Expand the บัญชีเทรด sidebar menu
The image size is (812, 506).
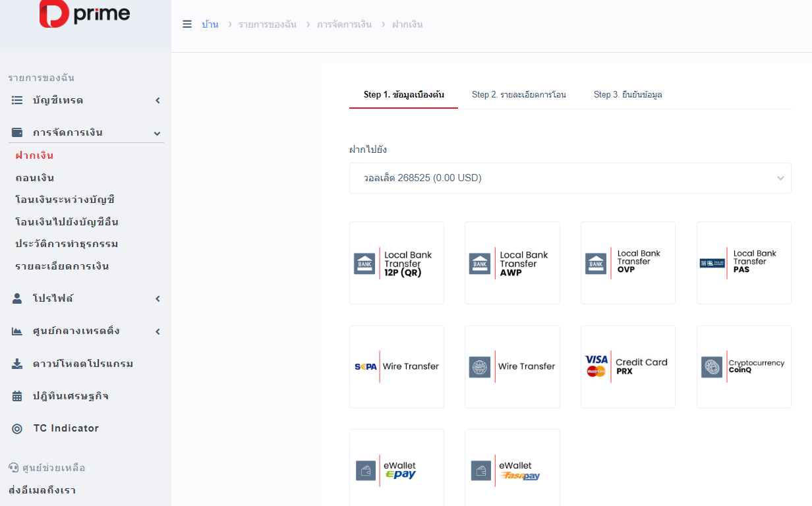click(86, 100)
